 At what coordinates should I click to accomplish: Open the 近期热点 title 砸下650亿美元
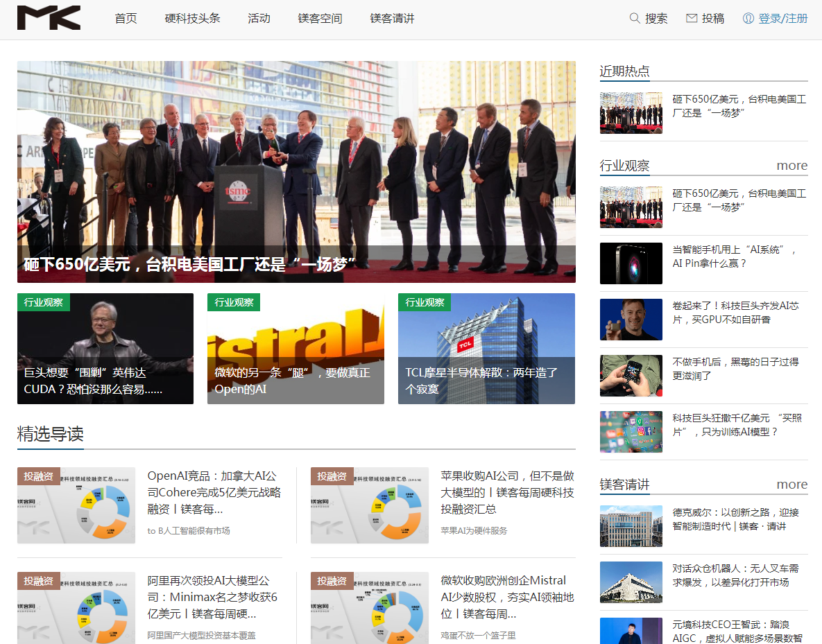[739, 106]
